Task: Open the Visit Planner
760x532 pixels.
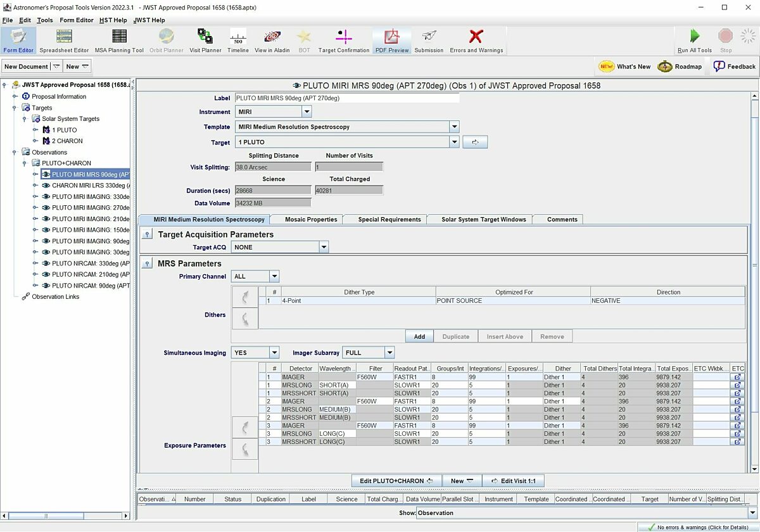Action: pos(205,41)
